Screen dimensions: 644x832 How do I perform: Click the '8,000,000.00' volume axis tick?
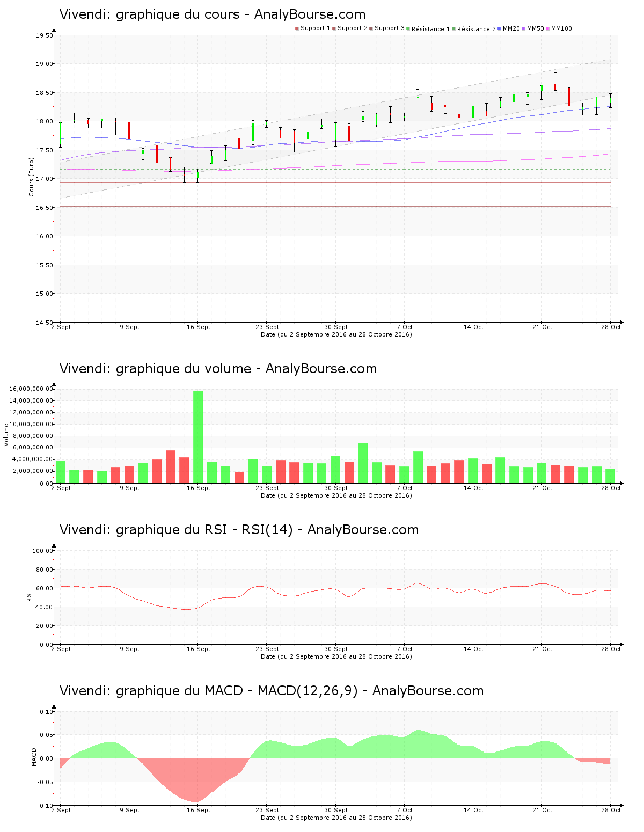[33, 436]
